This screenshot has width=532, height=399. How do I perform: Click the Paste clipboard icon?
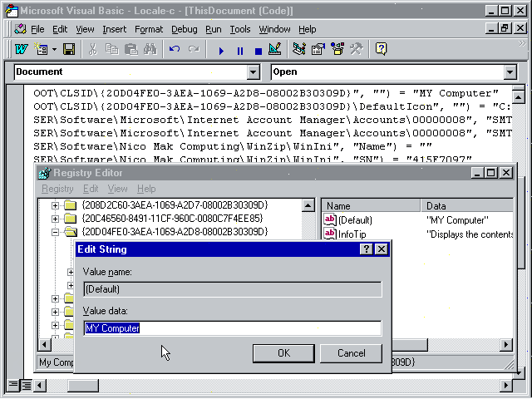coord(131,50)
